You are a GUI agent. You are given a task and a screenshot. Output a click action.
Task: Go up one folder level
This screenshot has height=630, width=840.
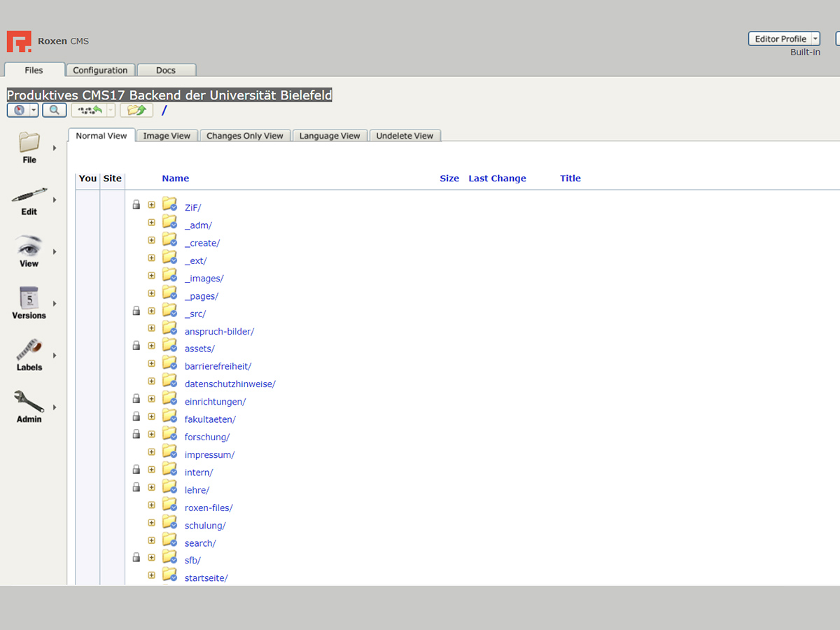coord(136,111)
